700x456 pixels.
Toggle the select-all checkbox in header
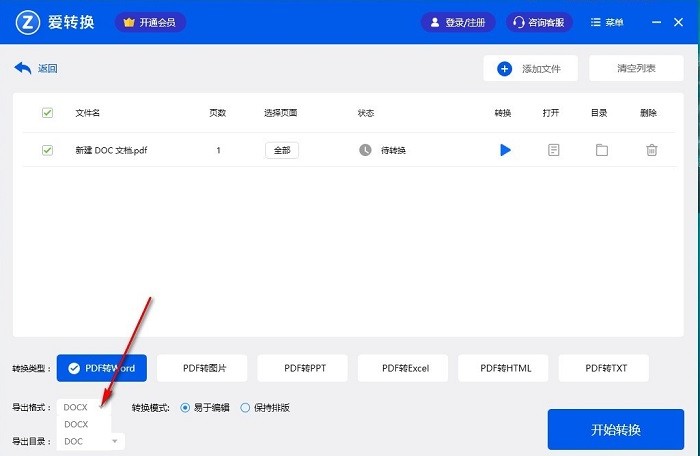(47, 113)
